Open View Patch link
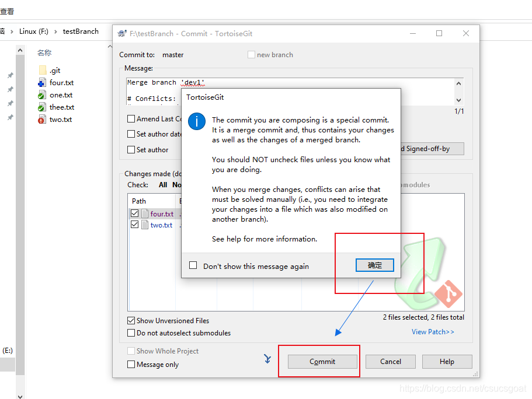Viewport: 532px width, 399px height. [x=433, y=332]
